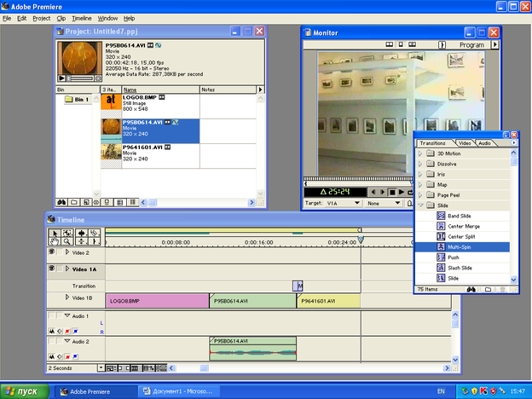Image resolution: width=532 pixels, height=399 pixels.
Task: Click the Windows Start button
Action: pos(26,390)
